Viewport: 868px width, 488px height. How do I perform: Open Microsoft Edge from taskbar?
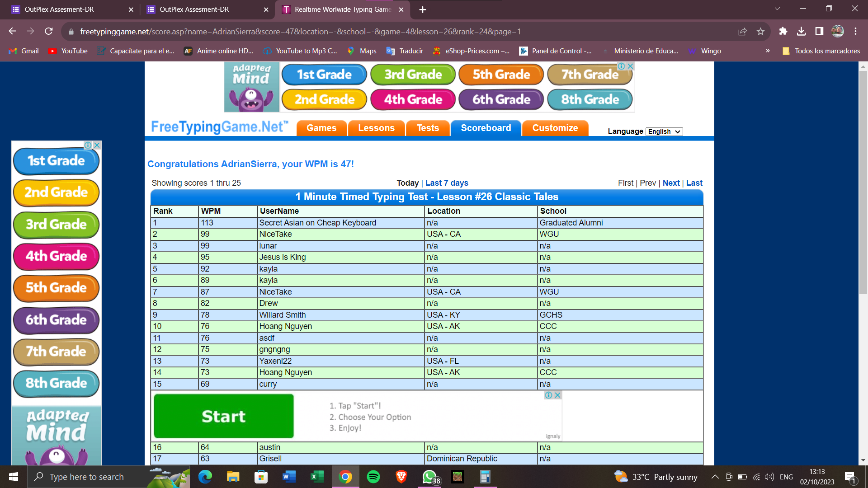pyautogui.click(x=205, y=477)
